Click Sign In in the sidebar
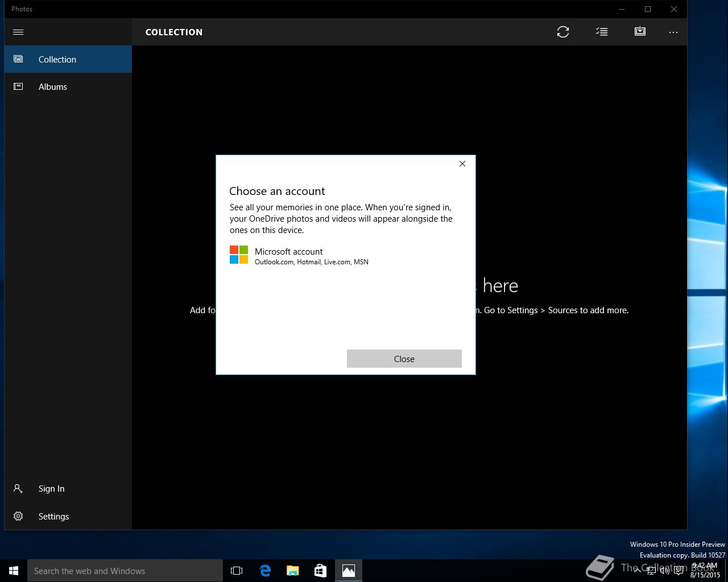Screen dimensions: 728x582 [68, 488]
